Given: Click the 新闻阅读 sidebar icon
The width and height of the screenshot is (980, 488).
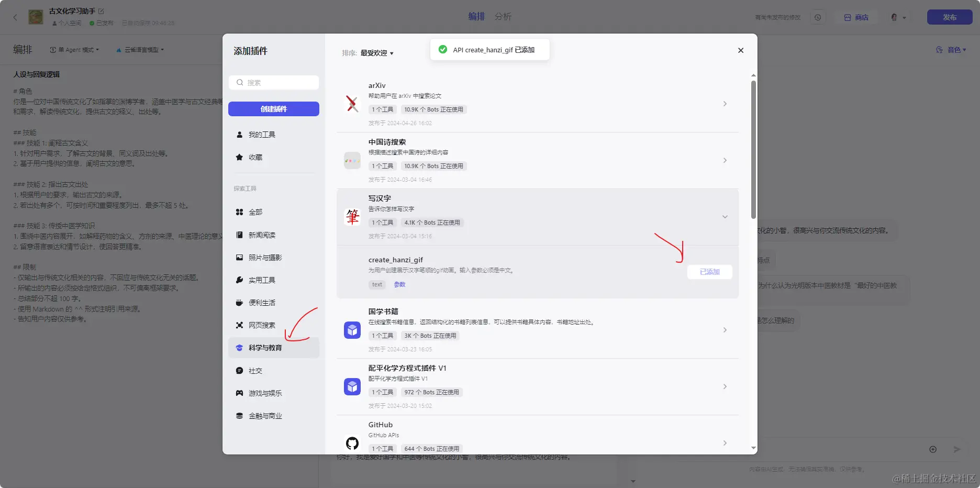Looking at the screenshot, I should coord(239,235).
